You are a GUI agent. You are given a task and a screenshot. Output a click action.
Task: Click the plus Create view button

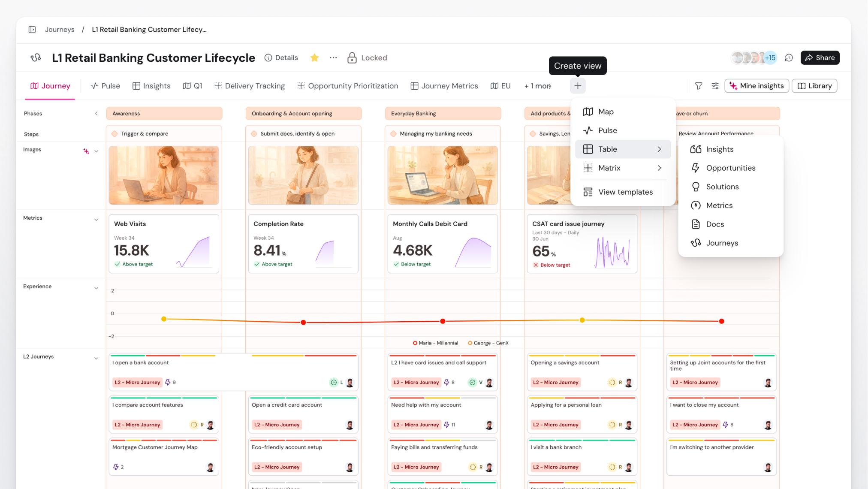[578, 86]
